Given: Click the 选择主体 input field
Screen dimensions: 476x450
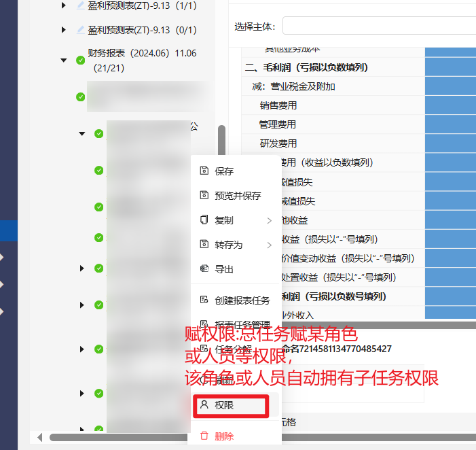Looking at the screenshot, I should [379, 26].
